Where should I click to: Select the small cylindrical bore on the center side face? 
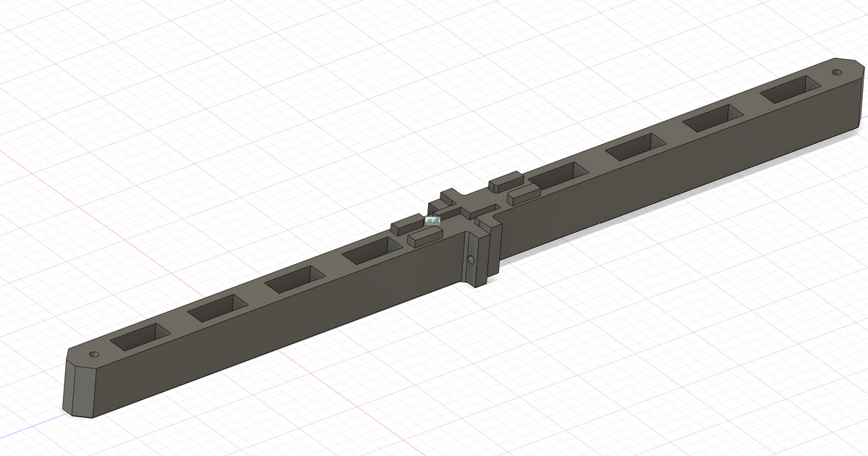472,258
